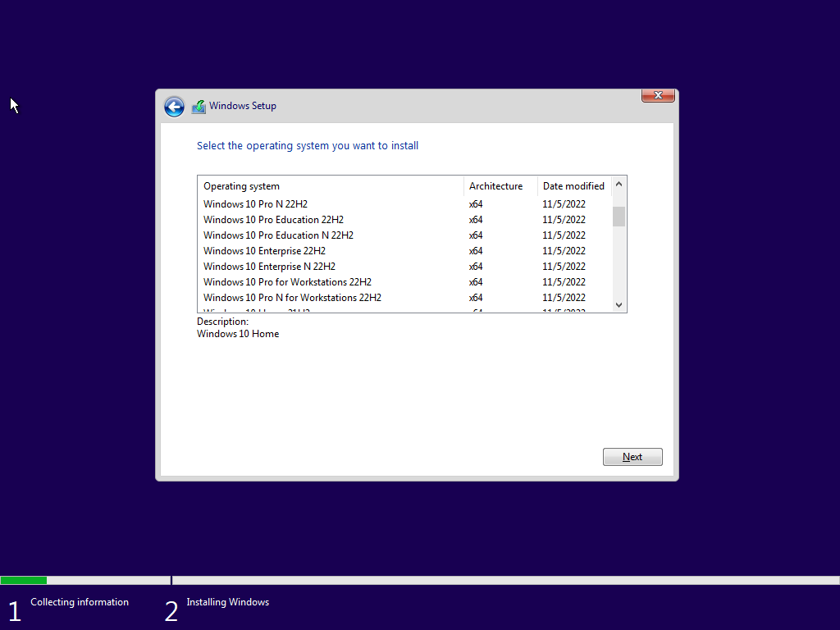Screen dimensions: 840x630
Task: Close the Windows Setup dialog
Action: tap(658, 95)
